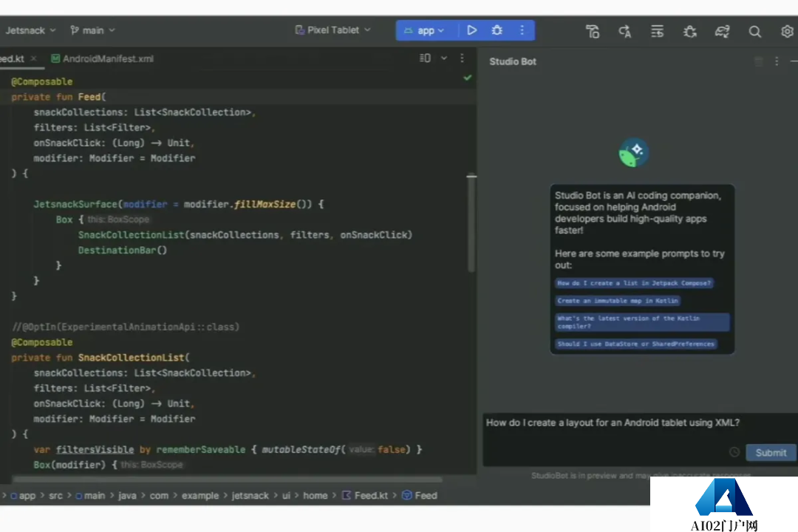Click 'src' in breadcrumb bar
The width and height of the screenshot is (798, 532).
[55, 496]
